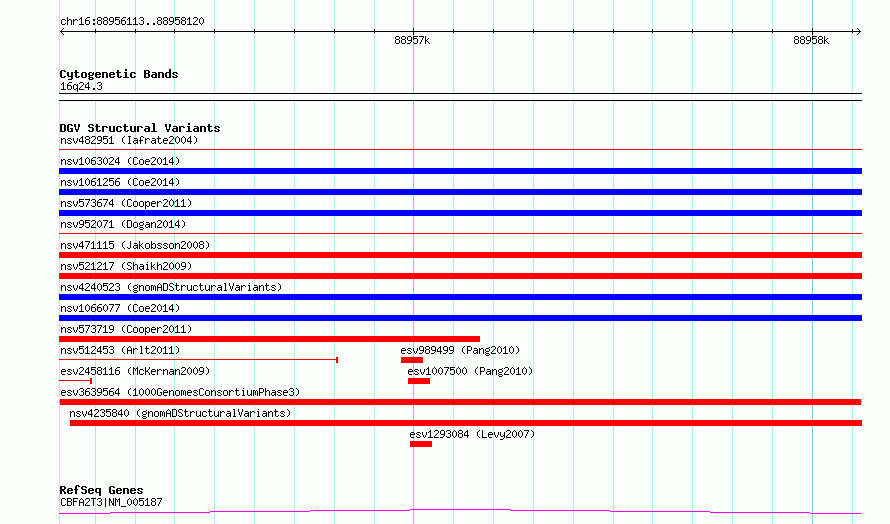This screenshot has width=890, height=524.
Task: Open variant nsv482951 (Iafrate2004) label
Action: 129,140
